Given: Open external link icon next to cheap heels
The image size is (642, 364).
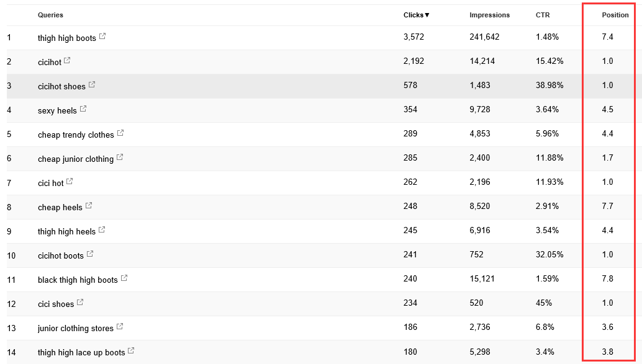Looking at the screenshot, I should tap(89, 205).
